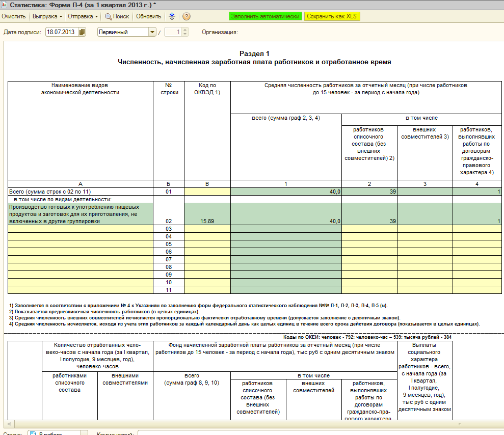
Task: Select the ОКВЭД code cell in row 01
Action: pos(207,192)
